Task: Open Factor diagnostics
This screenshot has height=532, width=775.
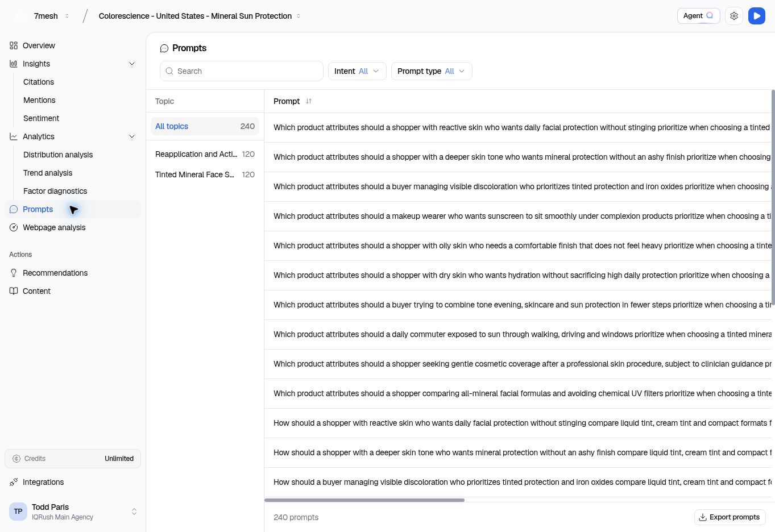Action: coord(55,191)
